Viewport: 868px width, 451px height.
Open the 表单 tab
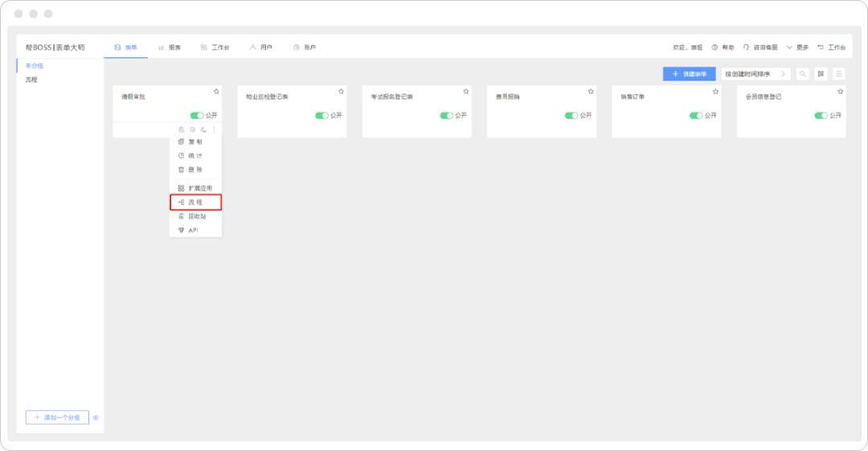[125, 47]
